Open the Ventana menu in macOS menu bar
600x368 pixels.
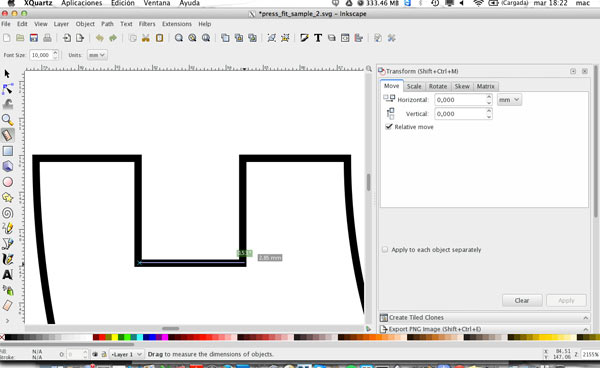pos(157,3)
